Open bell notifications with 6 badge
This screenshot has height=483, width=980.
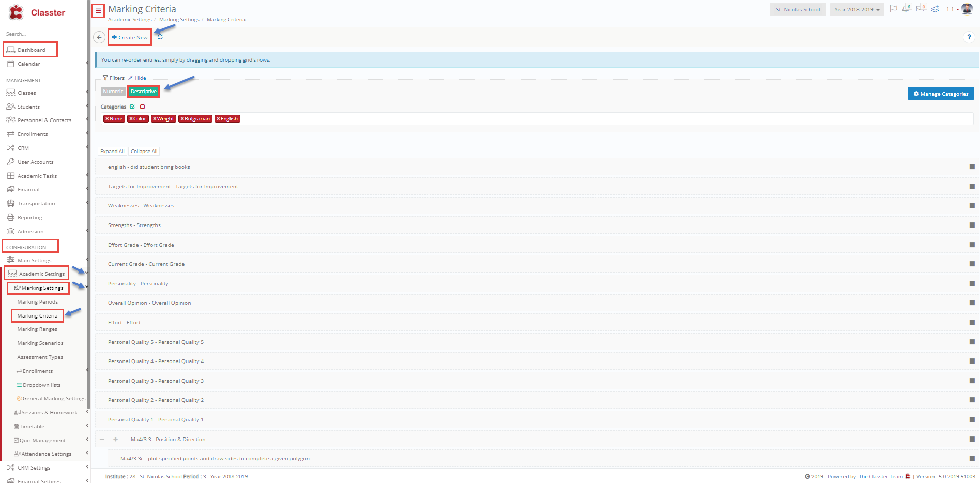pyautogui.click(x=906, y=9)
